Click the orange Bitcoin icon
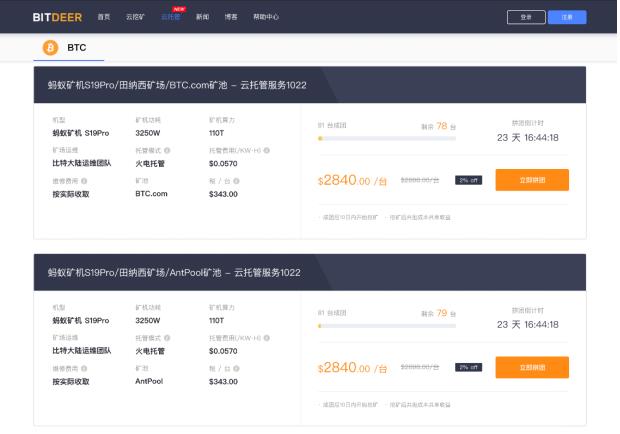The height and width of the screenshot is (434, 620). (50, 47)
